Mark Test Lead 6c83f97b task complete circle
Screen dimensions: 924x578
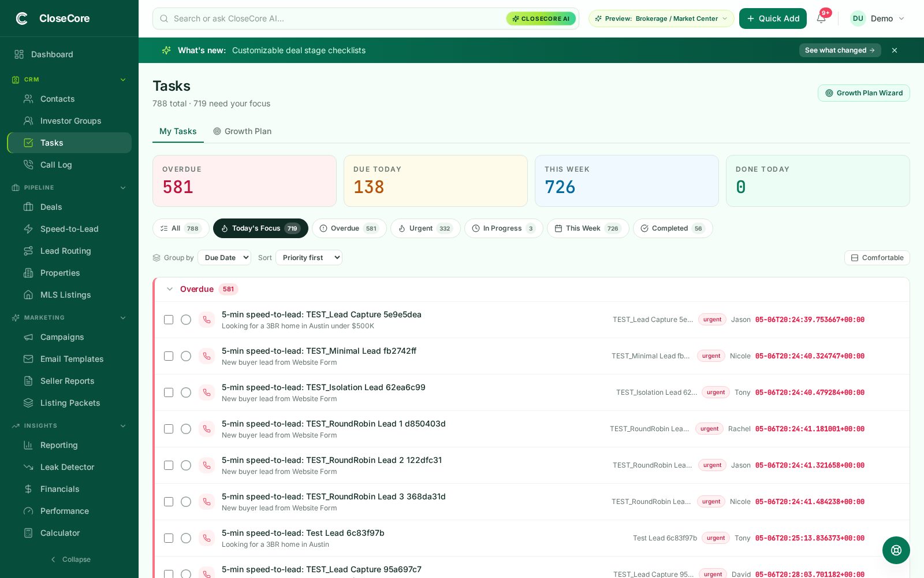coord(186,538)
